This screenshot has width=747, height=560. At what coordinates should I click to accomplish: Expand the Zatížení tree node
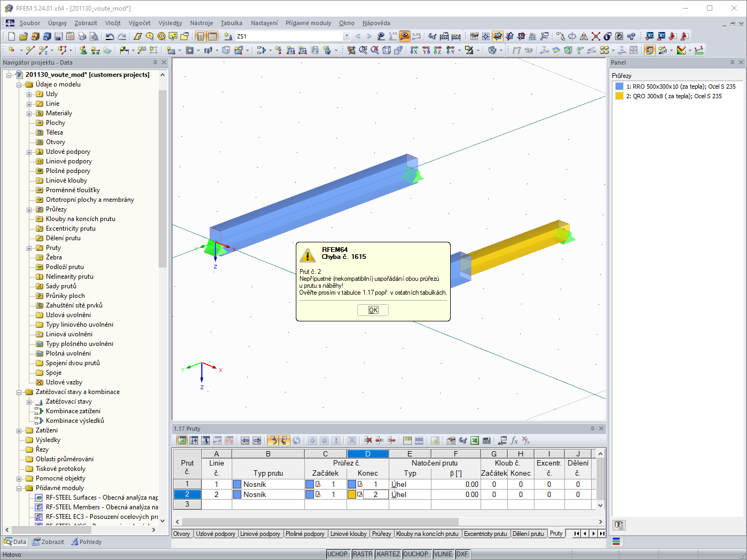(19, 431)
